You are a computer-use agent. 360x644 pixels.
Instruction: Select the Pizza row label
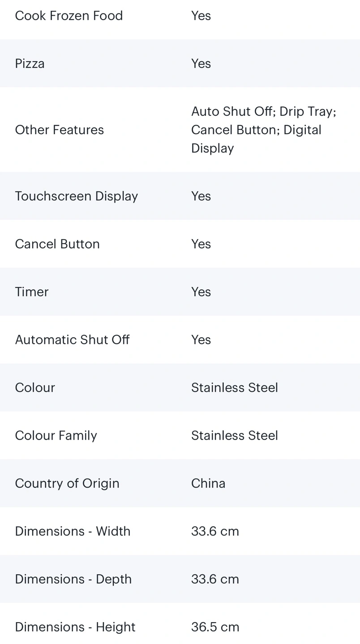(30, 64)
